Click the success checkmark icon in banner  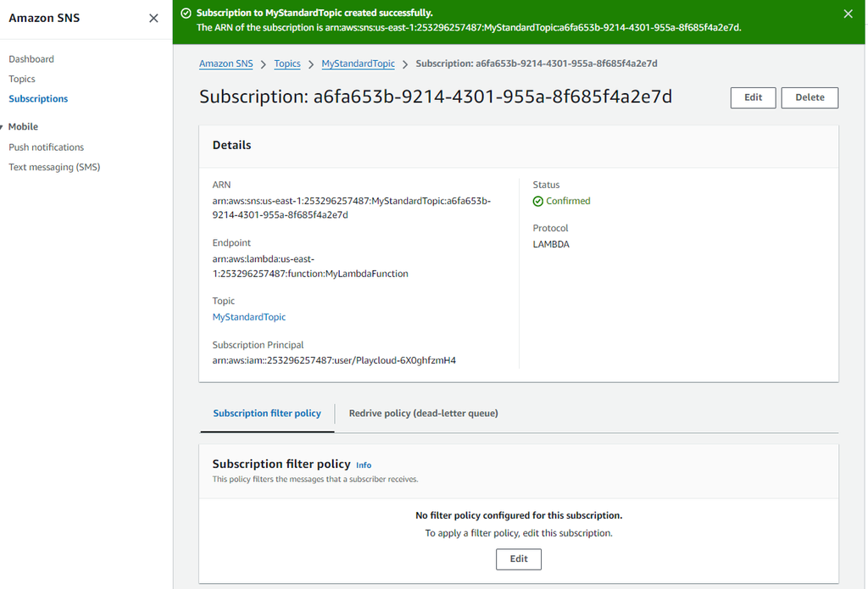click(186, 14)
